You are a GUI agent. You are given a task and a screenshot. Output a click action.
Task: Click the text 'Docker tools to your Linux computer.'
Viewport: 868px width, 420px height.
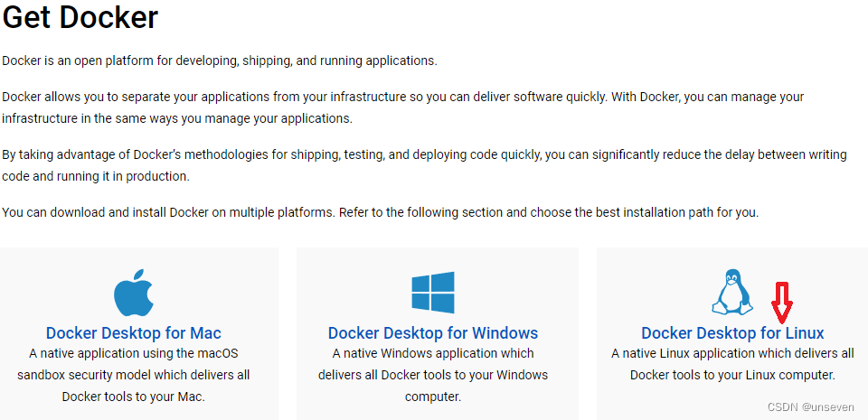click(732, 375)
